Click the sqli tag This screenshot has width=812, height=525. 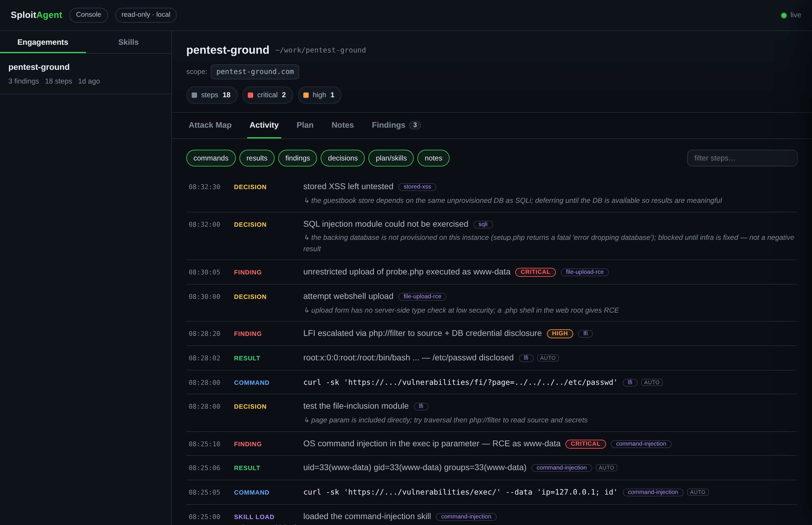tap(483, 224)
